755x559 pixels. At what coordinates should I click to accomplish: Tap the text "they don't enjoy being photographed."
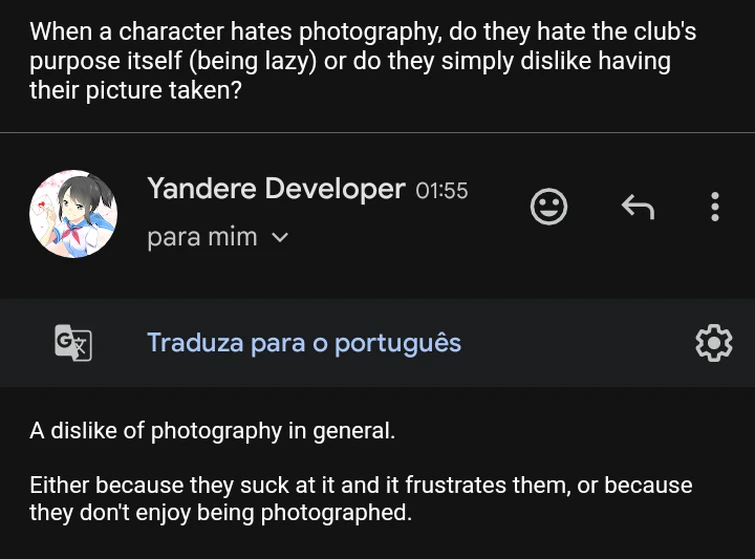[x=220, y=514]
